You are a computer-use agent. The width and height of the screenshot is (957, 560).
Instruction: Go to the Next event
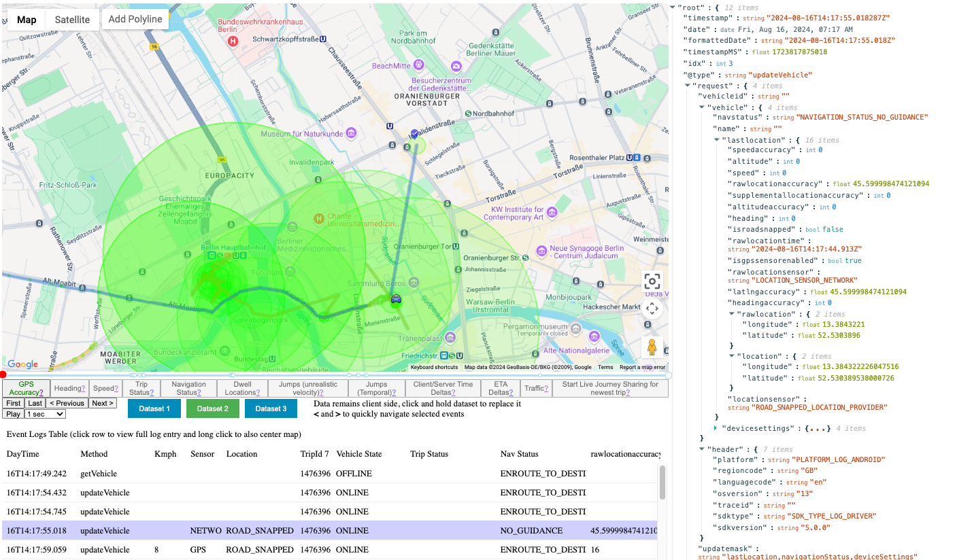point(103,403)
